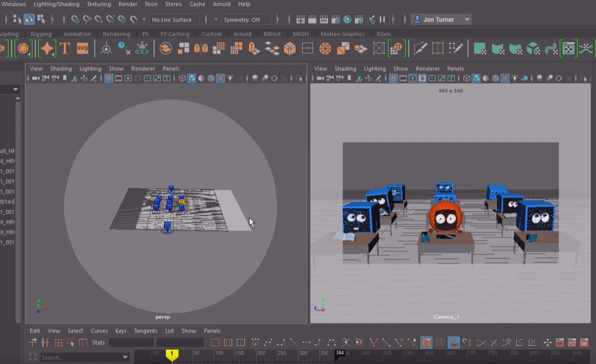This screenshot has width=596, height=364.
Task: Click the Multi-Cut knife tool shelf icon
Action: [420, 49]
